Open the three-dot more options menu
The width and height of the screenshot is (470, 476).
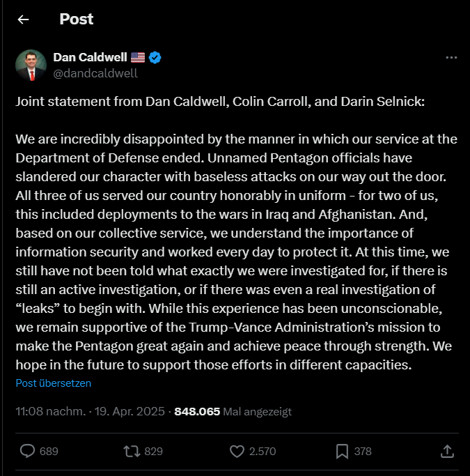(x=451, y=58)
